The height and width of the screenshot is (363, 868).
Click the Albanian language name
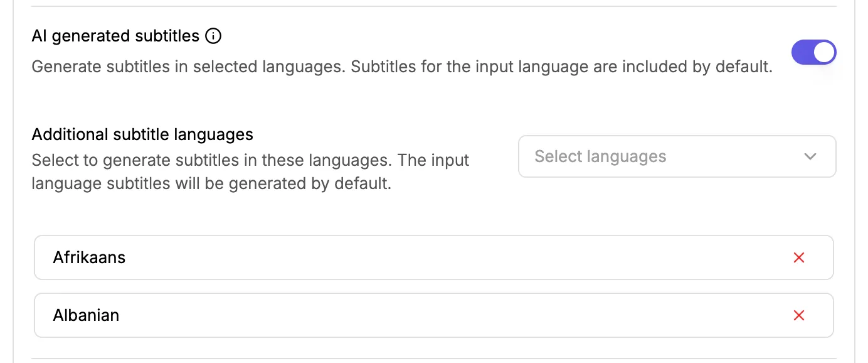pyautogui.click(x=86, y=315)
